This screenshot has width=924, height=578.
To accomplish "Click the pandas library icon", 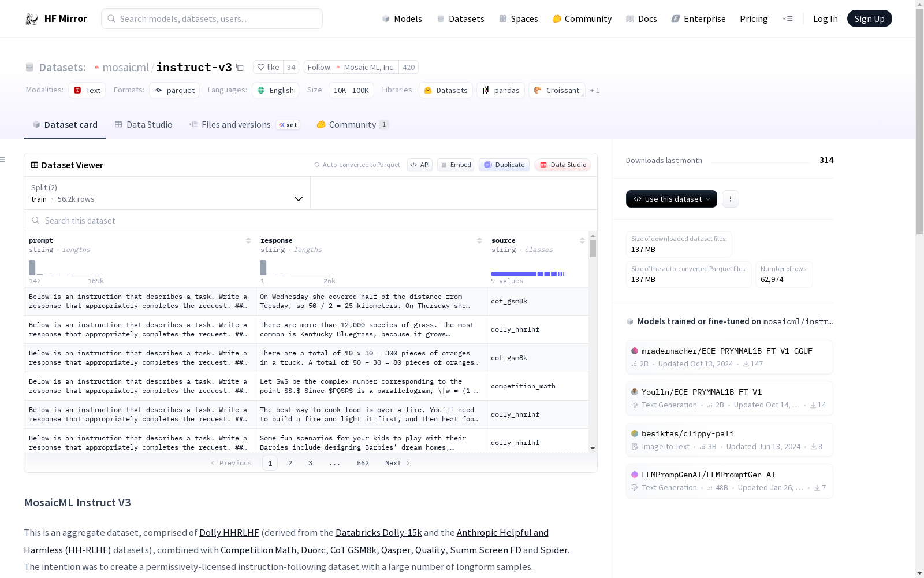I will (486, 90).
